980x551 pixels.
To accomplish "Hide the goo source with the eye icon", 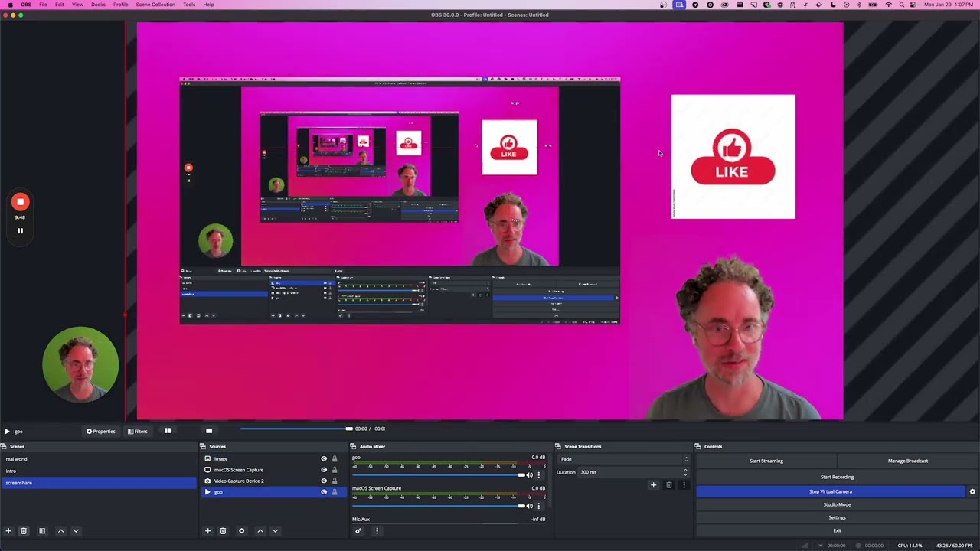I will coord(324,492).
